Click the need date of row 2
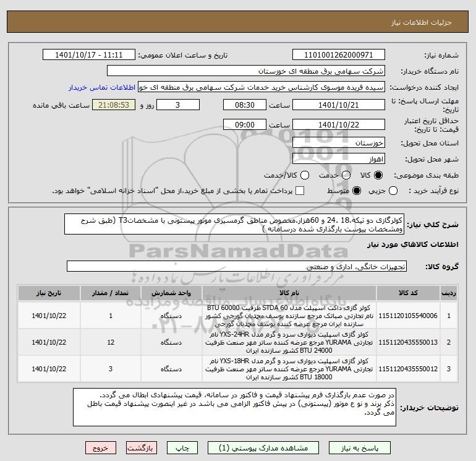The image size is (476, 461). tap(49, 342)
